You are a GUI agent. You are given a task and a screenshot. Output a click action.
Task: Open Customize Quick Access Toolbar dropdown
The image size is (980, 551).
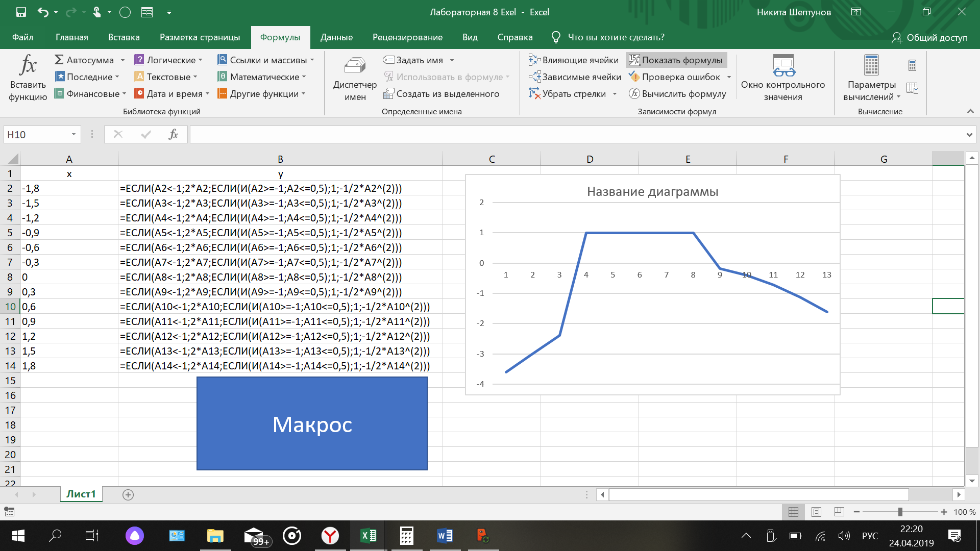coord(169,12)
